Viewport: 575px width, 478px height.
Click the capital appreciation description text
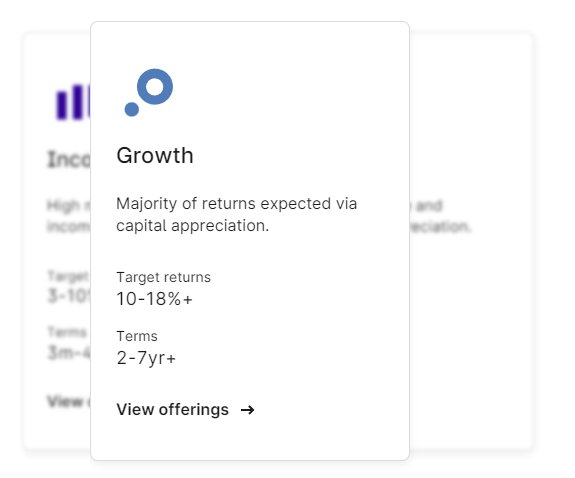click(237, 214)
